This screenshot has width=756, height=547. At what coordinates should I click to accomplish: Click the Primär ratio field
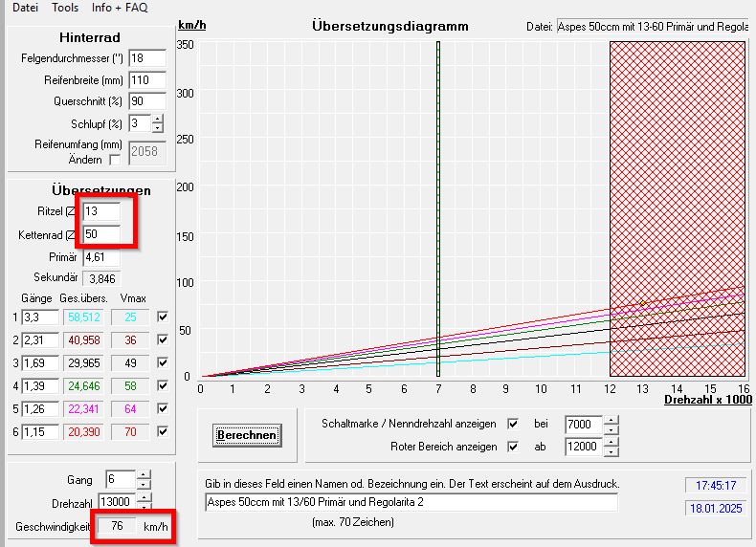[101, 257]
